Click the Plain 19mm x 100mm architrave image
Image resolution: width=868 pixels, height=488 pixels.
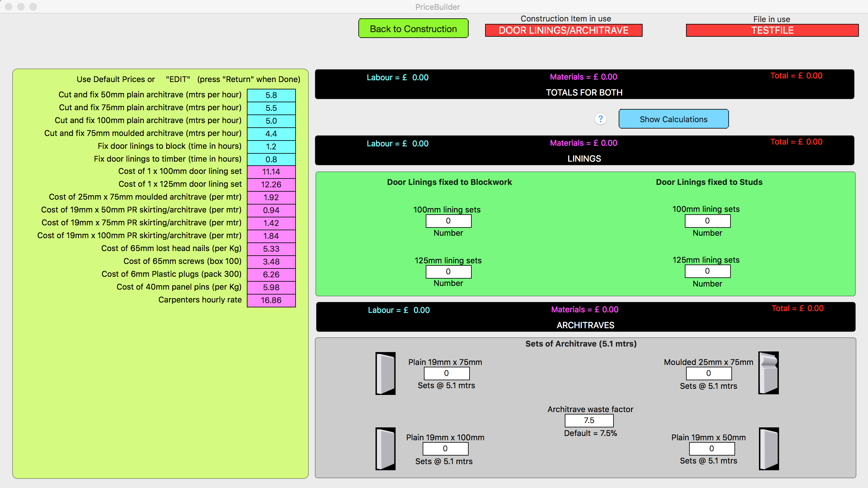pos(386,449)
